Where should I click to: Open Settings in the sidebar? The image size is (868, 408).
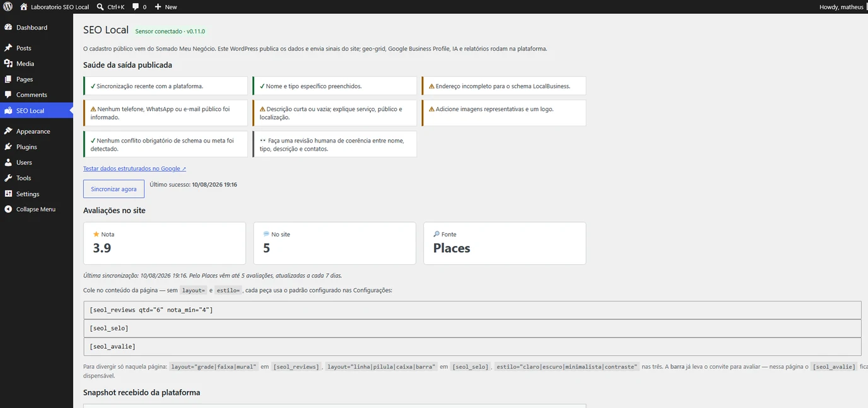click(37, 194)
